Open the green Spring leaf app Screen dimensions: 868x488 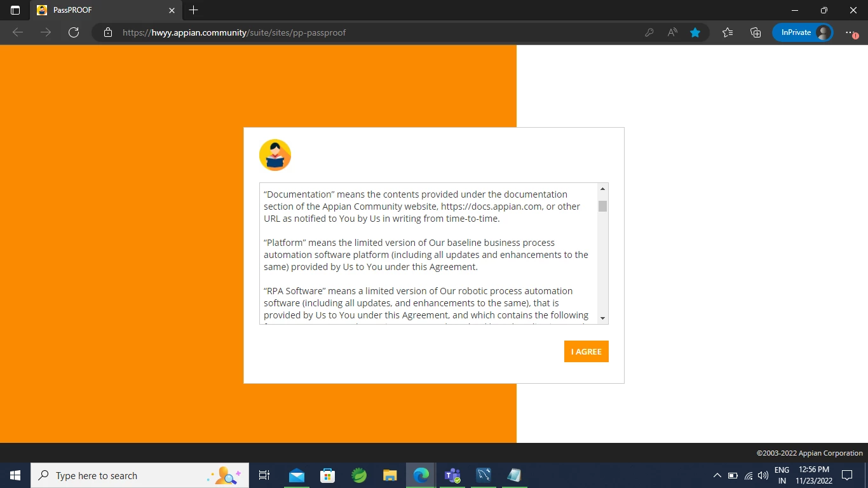click(x=359, y=475)
